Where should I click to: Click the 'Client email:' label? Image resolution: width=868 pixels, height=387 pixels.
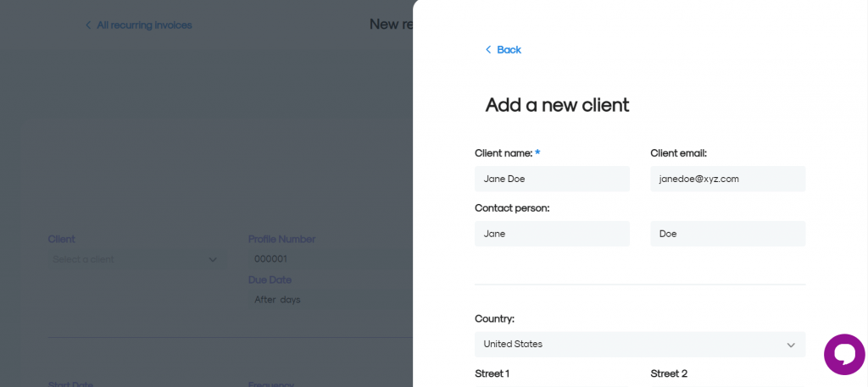point(679,153)
